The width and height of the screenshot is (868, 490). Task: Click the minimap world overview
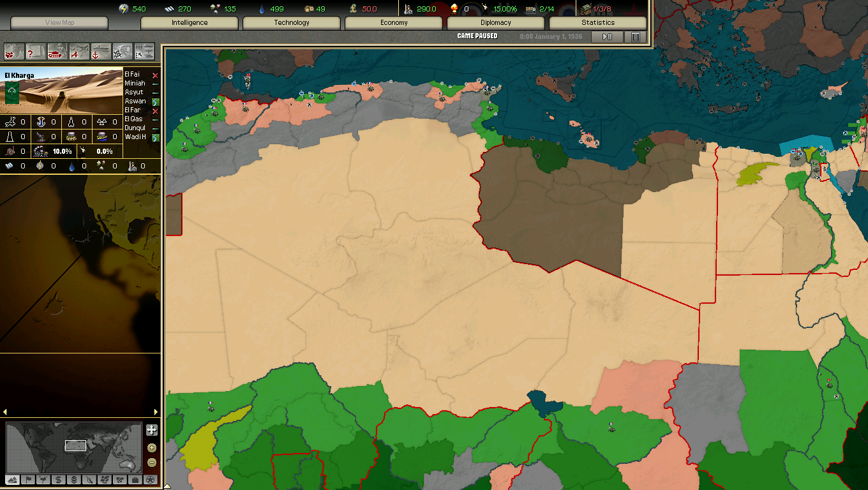point(74,447)
